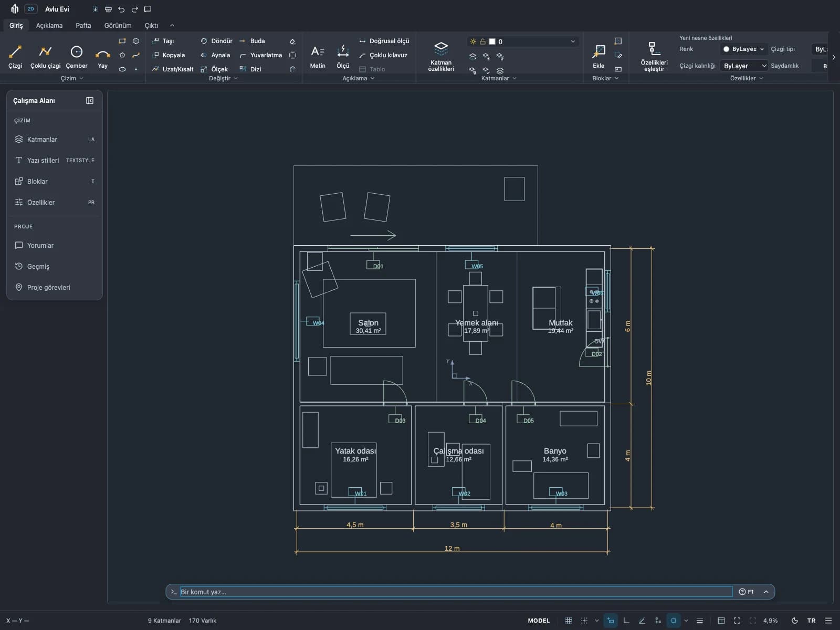Switch to the Görünüm ribbon tab
This screenshot has height=630, width=840.
click(118, 25)
